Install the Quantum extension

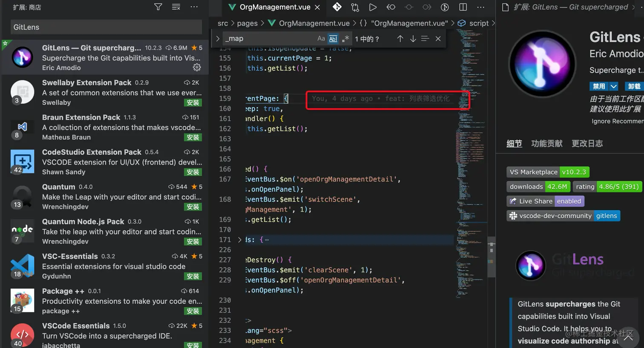click(193, 207)
